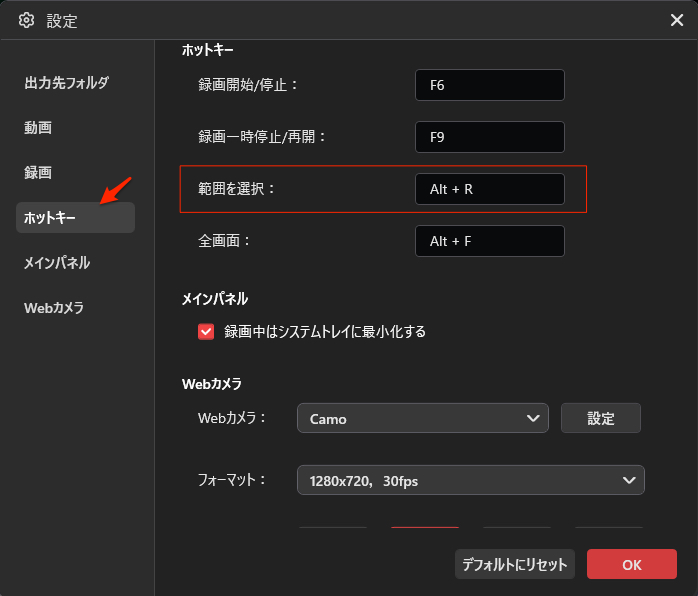Open the 出力先フォルダ settings section
The image size is (698, 596).
[x=66, y=83]
